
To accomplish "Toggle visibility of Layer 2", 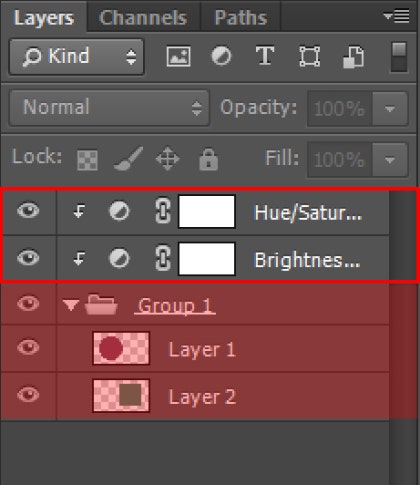I will click(28, 394).
